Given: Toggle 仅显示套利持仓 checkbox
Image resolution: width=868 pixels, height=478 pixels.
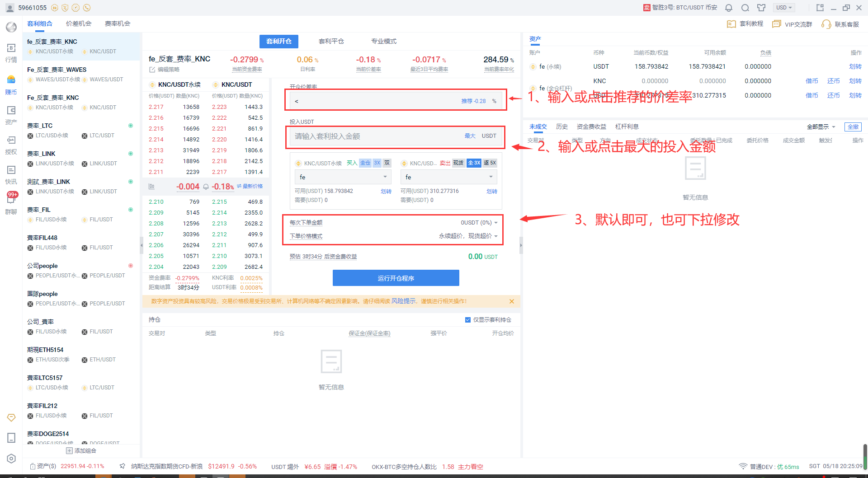Looking at the screenshot, I should coord(468,320).
